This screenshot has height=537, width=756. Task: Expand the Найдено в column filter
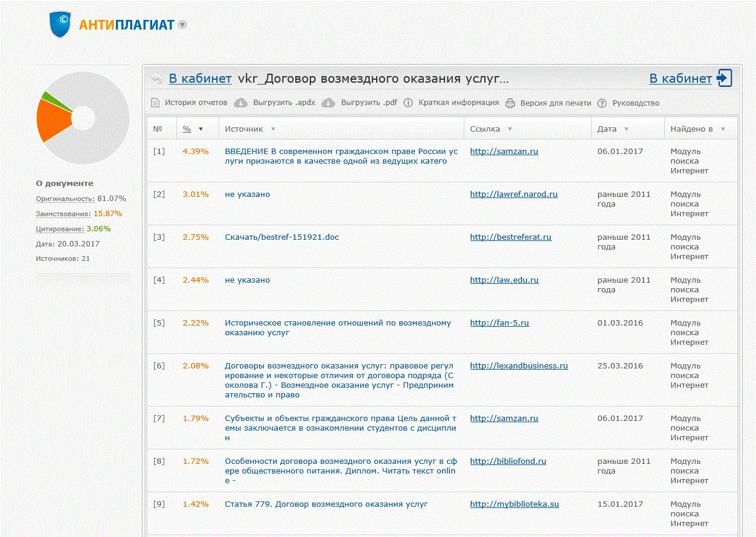[x=723, y=129]
